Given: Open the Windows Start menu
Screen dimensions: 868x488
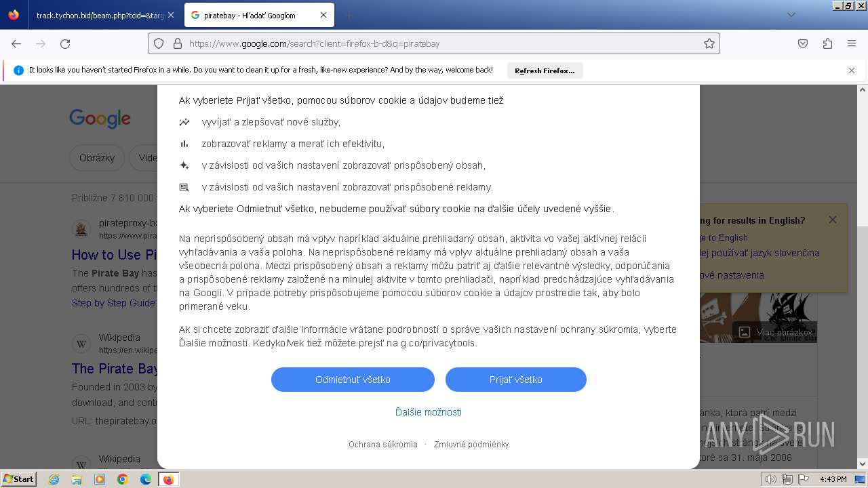Looking at the screenshot, I should pyautogui.click(x=19, y=479).
